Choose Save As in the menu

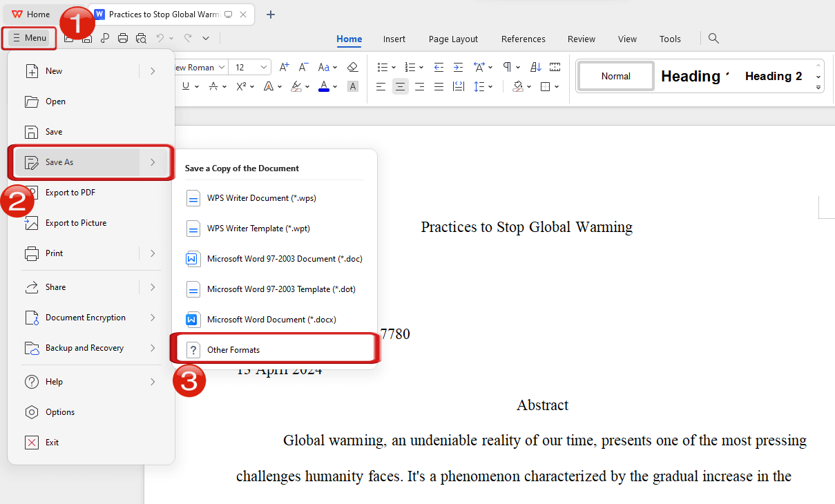(x=90, y=162)
